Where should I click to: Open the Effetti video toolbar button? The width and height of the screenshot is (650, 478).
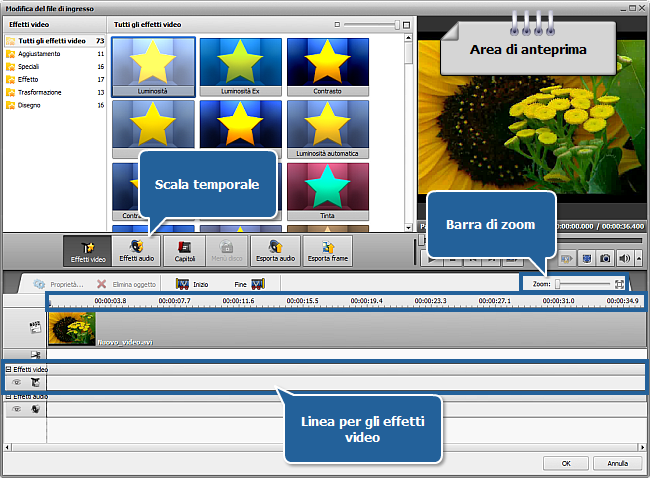pos(87,251)
